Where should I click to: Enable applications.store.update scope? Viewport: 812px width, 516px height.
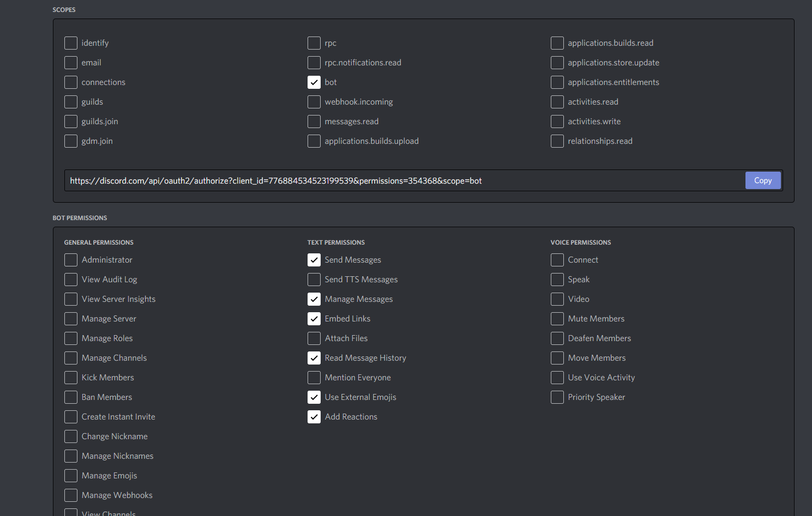[x=557, y=63]
